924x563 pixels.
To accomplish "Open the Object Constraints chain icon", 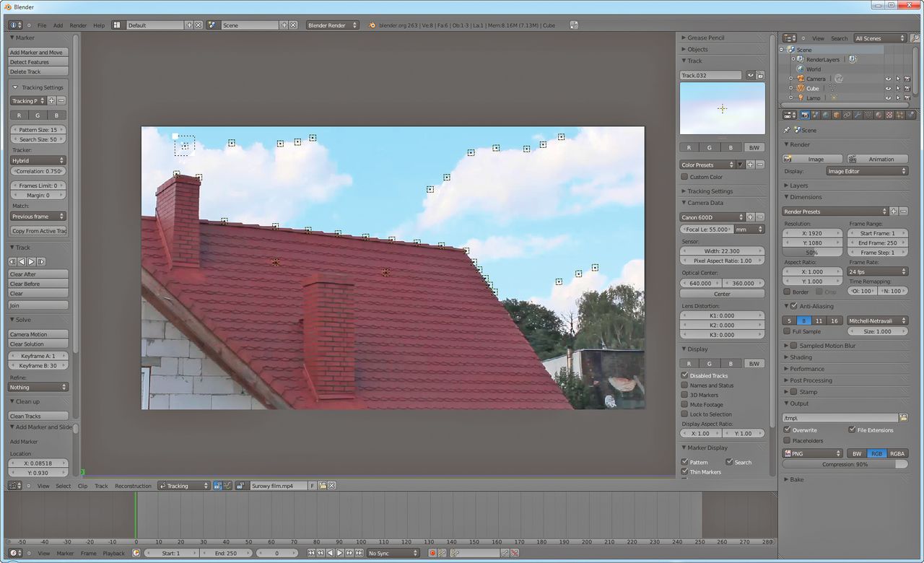I will pos(847,115).
